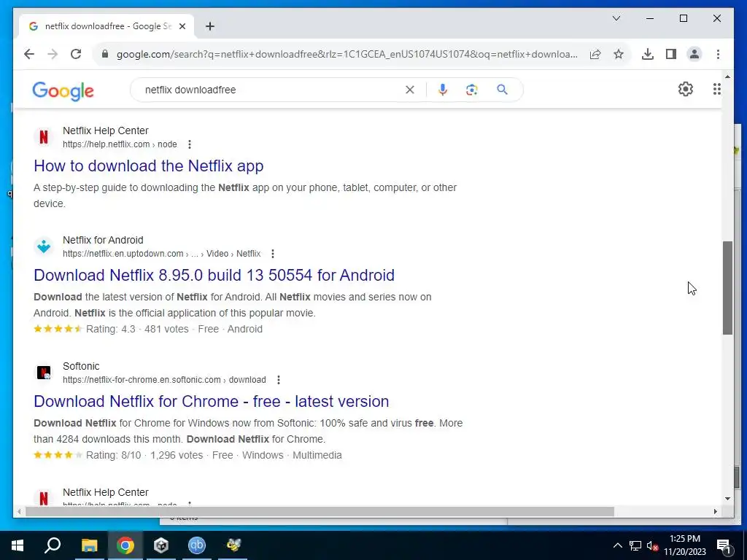Viewport: 747px width, 560px height.
Task: Open a new browser tab
Action: (210, 26)
